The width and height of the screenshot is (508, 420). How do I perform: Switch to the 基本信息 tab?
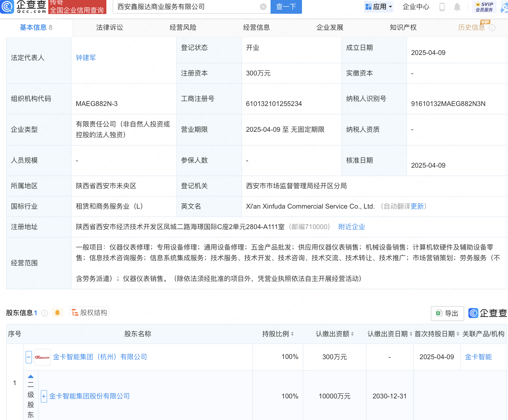[x=36, y=27]
